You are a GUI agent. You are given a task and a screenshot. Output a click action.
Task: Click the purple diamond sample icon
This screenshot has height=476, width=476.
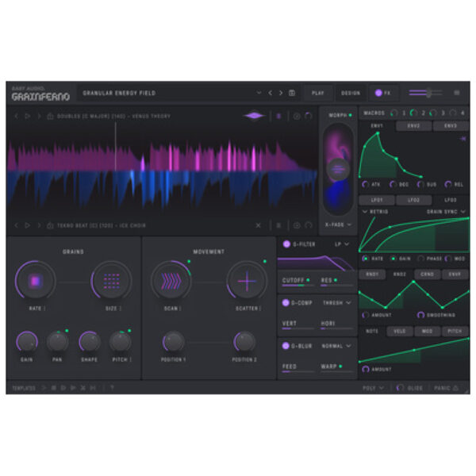(x=255, y=115)
